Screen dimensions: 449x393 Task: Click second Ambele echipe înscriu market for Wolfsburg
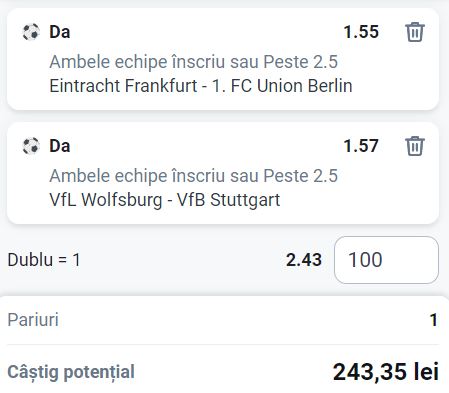tap(194, 176)
